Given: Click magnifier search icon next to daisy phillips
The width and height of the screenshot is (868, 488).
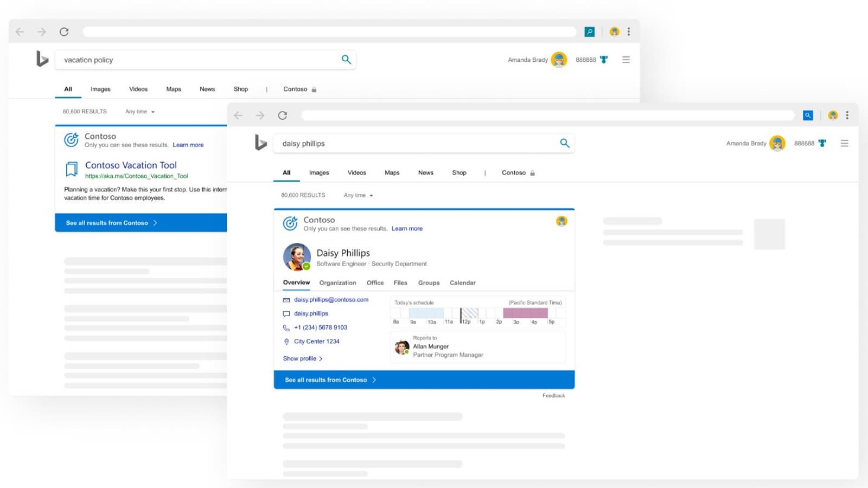Looking at the screenshot, I should click(565, 143).
